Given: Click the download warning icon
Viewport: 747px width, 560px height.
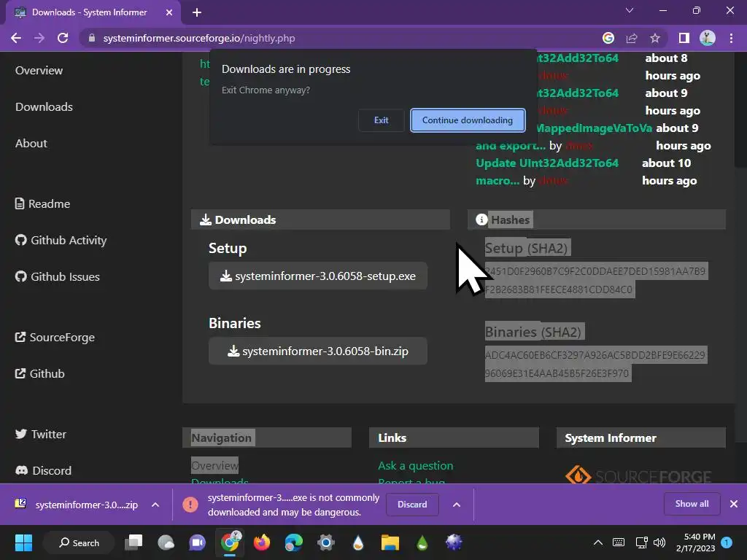Looking at the screenshot, I should pyautogui.click(x=190, y=505).
